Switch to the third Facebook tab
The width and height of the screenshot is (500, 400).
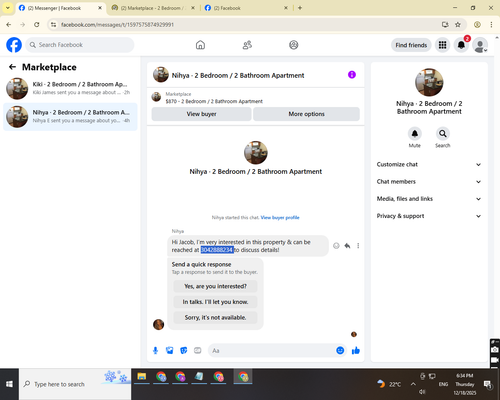click(246, 8)
